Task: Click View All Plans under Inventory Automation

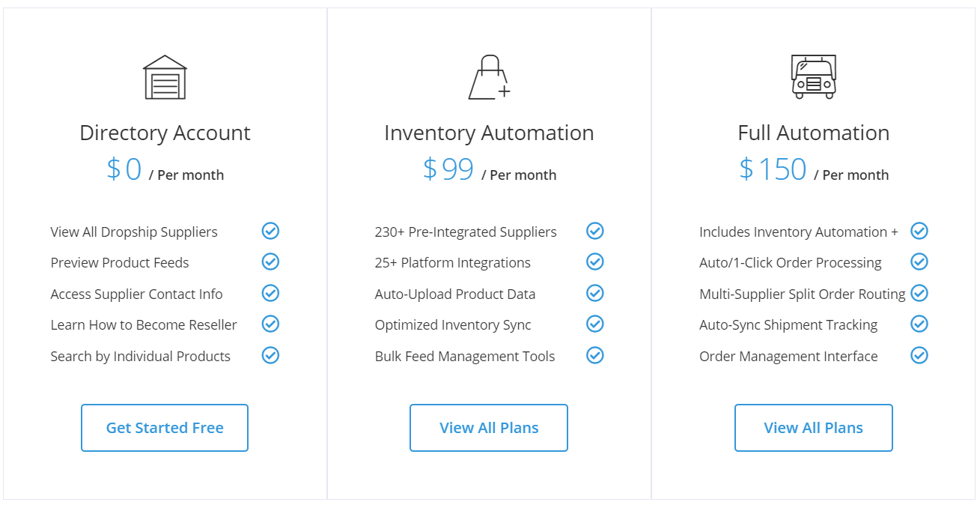Action: click(x=489, y=427)
